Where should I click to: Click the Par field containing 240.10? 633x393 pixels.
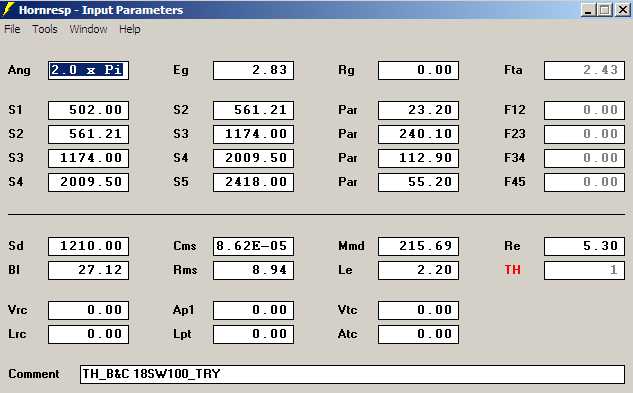tap(418, 134)
